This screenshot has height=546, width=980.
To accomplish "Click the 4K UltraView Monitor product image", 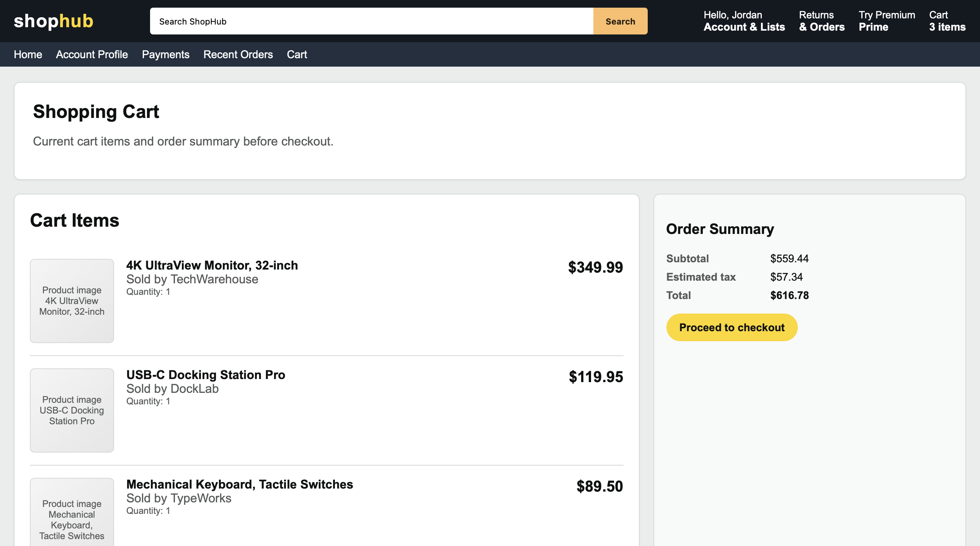I will tap(72, 301).
